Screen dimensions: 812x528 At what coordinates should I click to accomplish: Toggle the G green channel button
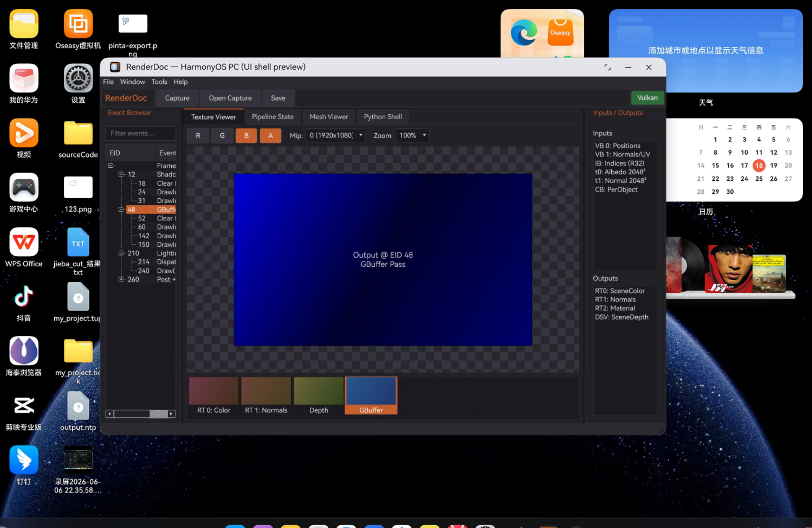pos(222,136)
